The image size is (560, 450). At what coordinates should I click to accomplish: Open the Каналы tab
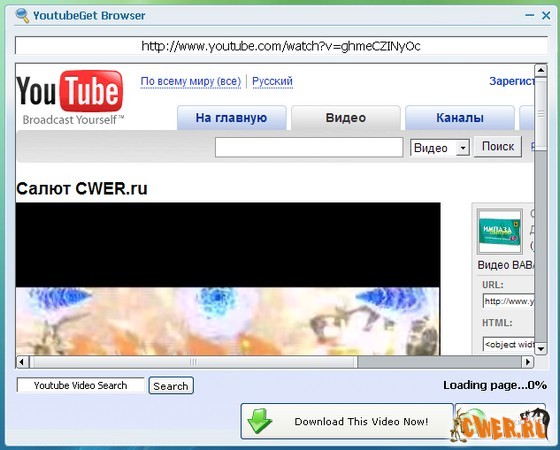pyautogui.click(x=460, y=118)
